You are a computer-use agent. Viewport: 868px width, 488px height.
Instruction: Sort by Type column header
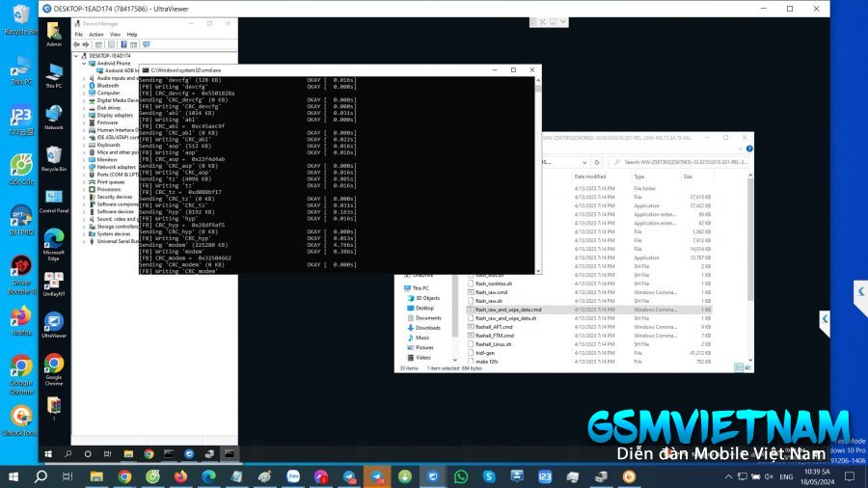639,176
